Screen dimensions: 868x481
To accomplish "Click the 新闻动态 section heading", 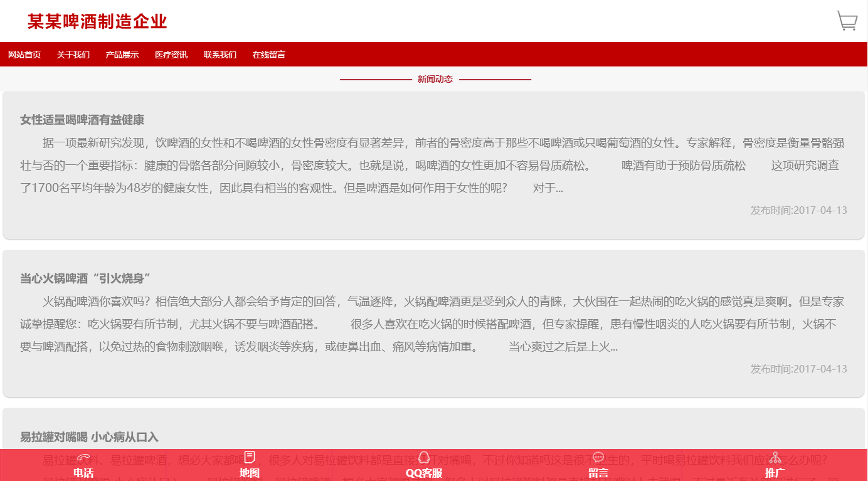I will pos(435,80).
